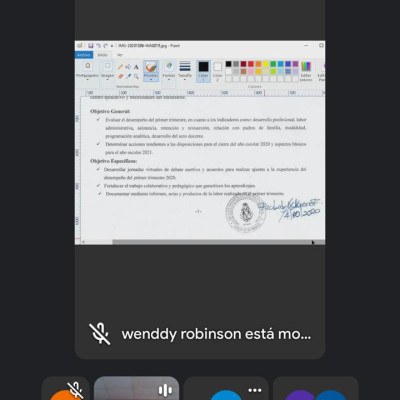
Task: Expand the Tamaño line size dropdown
Action: (x=185, y=71)
